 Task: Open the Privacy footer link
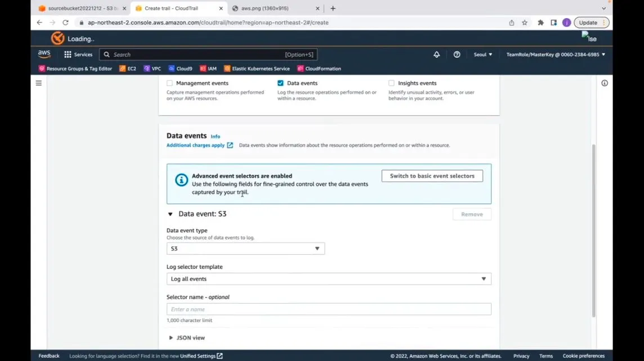(521, 356)
